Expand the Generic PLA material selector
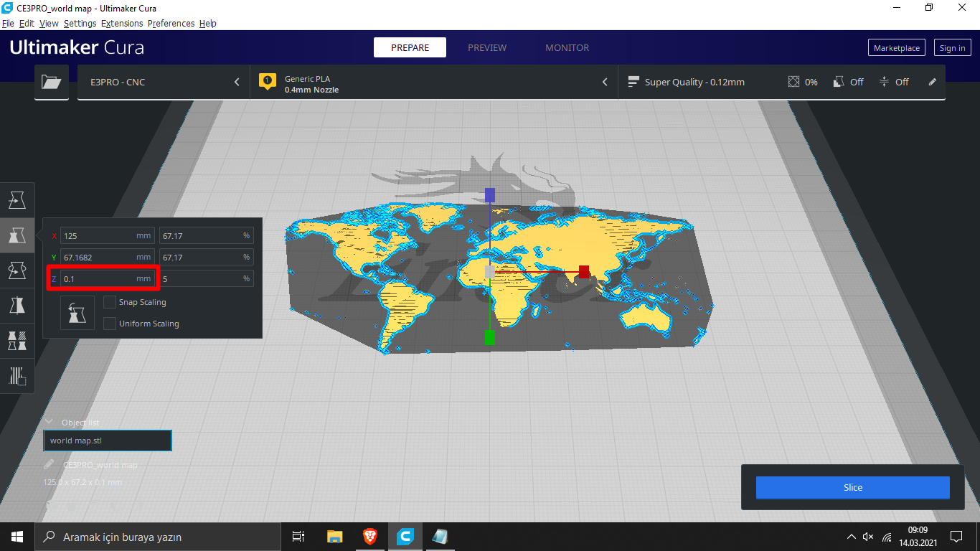This screenshot has width=980, height=551. click(x=433, y=83)
